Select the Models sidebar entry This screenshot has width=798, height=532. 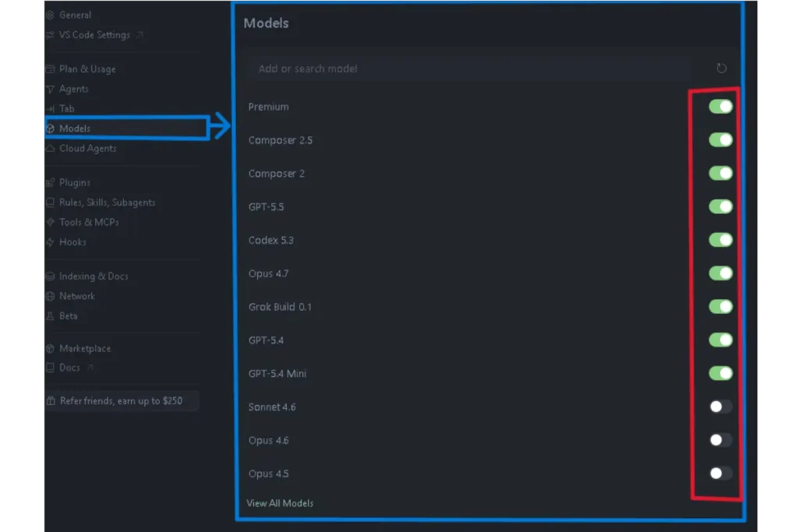tap(75, 129)
